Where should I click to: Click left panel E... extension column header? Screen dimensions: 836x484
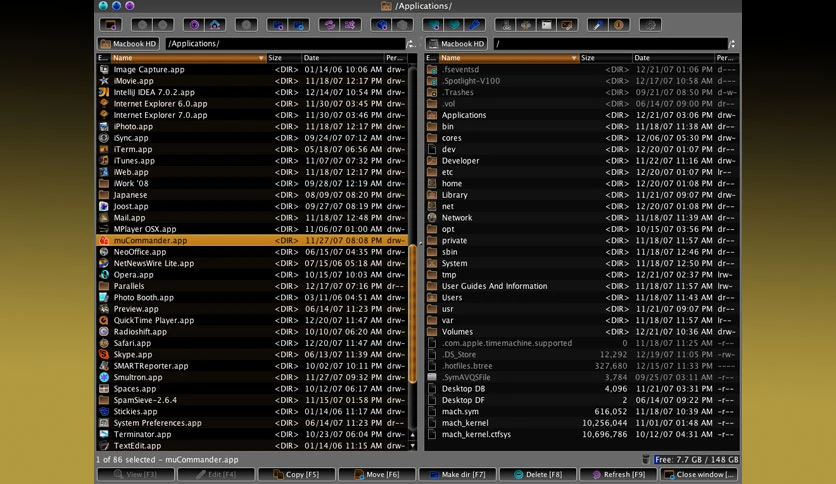pyautogui.click(x=103, y=58)
